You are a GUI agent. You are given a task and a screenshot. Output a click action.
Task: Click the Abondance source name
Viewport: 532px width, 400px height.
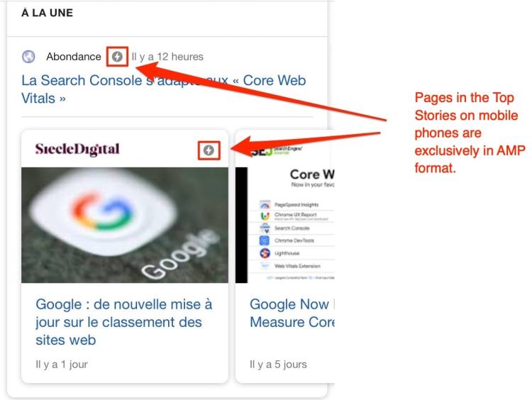(74, 57)
